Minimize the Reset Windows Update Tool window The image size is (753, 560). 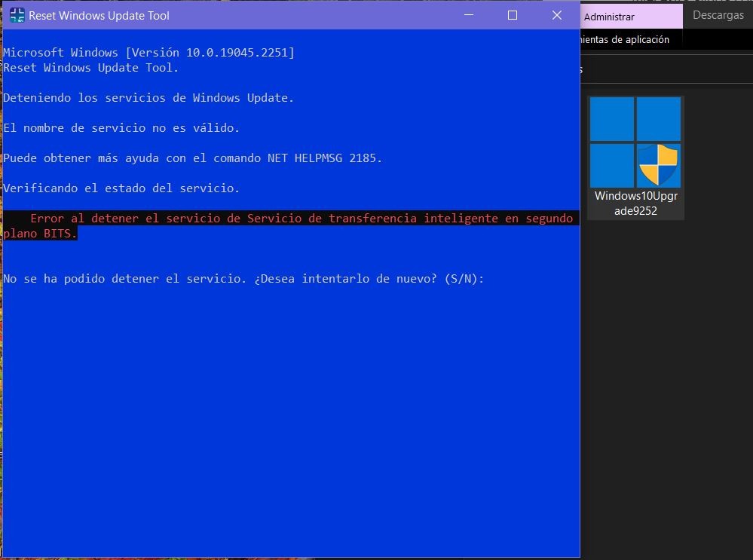pos(469,15)
